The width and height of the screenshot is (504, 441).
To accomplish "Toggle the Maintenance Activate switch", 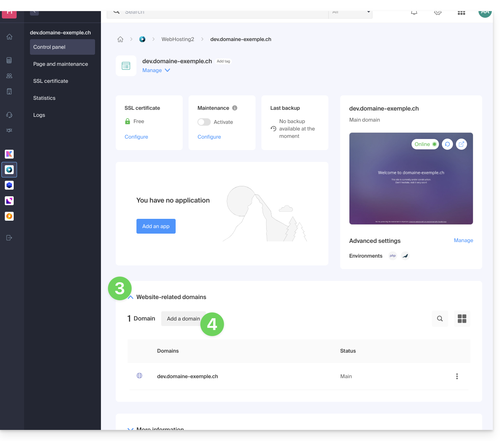I will 204,122.
